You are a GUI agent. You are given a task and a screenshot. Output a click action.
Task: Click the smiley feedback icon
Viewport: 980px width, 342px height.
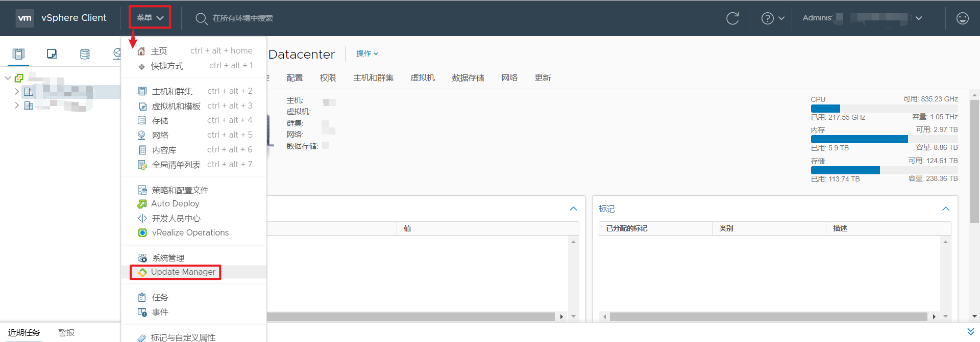click(962, 18)
